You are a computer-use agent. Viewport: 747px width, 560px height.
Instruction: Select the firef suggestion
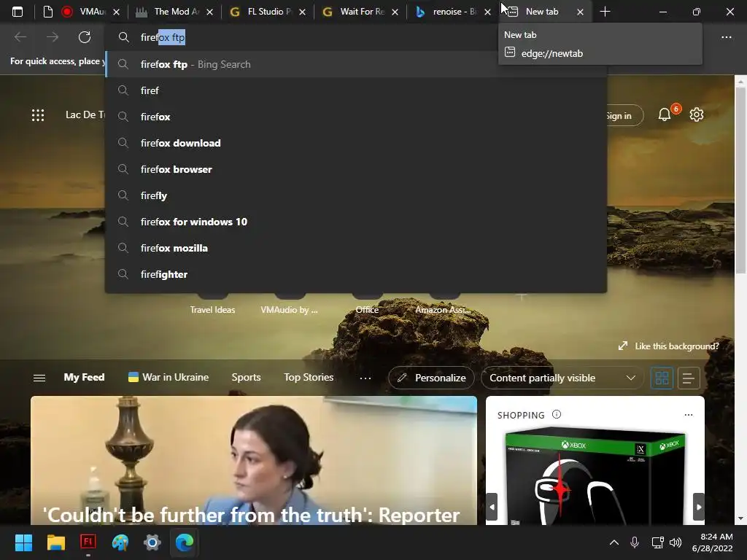pyautogui.click(x=356, y=90)
